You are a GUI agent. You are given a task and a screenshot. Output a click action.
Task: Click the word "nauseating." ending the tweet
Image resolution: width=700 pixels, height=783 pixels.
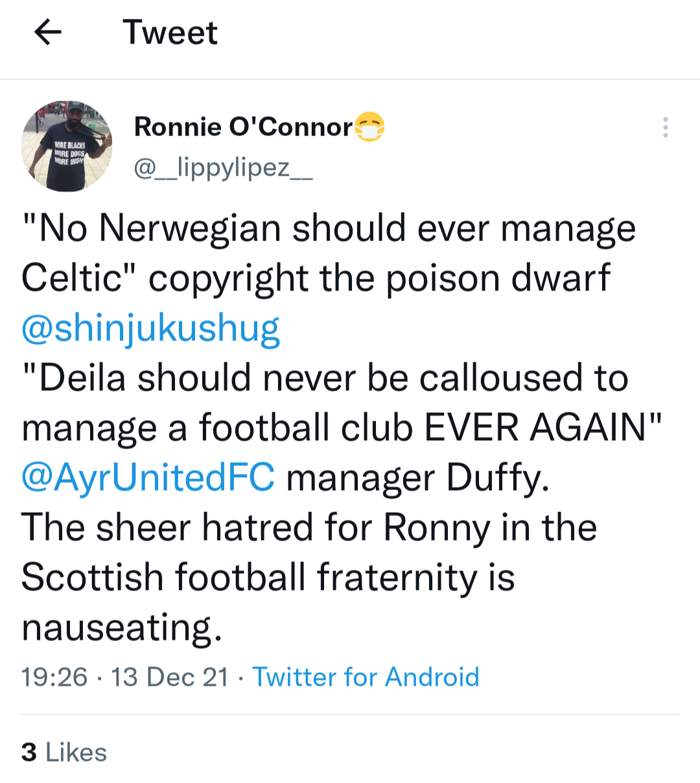pos(122,627)
